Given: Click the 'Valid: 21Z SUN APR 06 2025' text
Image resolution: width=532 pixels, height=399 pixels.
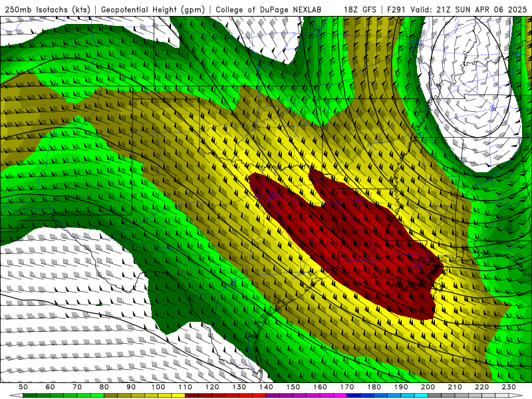Looking at the screenshot, I should tap(470, 10).
